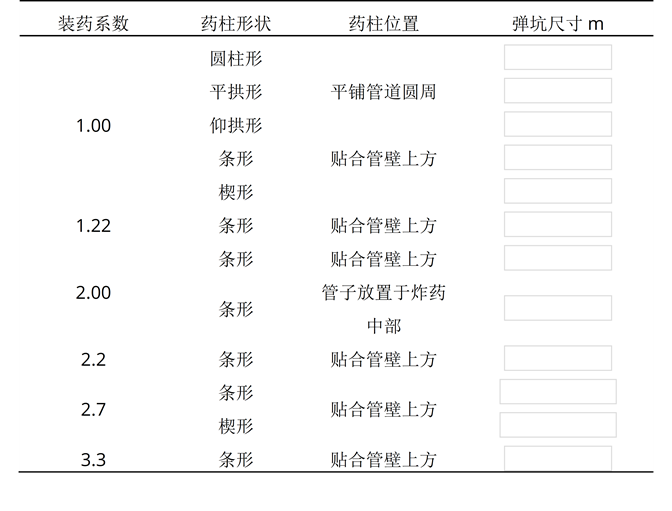Click crater size field beside 管子放置于炸药中部

coord(558,308)
